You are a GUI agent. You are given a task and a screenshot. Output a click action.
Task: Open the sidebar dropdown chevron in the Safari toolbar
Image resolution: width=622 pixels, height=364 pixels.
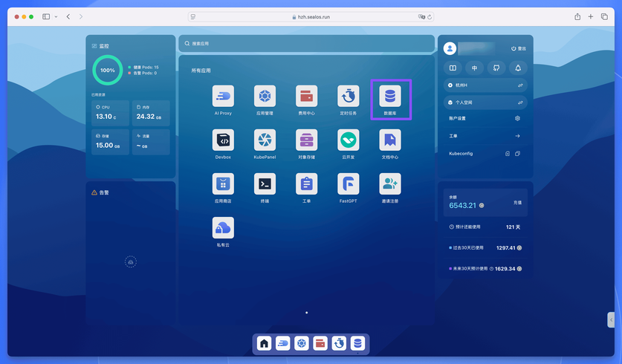(x=56, y=16)
